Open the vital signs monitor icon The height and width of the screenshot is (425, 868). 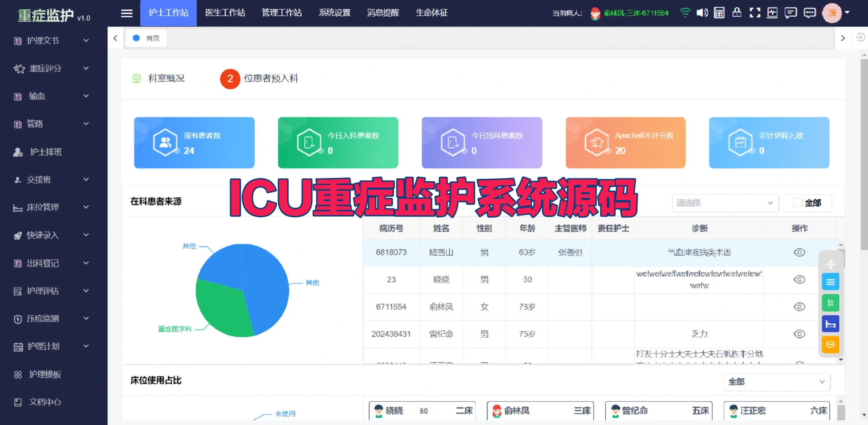coord(772,13)
